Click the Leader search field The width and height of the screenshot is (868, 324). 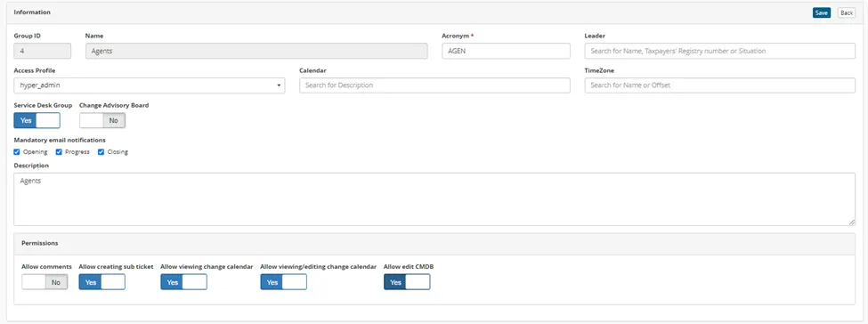pyautogui.click(x=719, y=51)
